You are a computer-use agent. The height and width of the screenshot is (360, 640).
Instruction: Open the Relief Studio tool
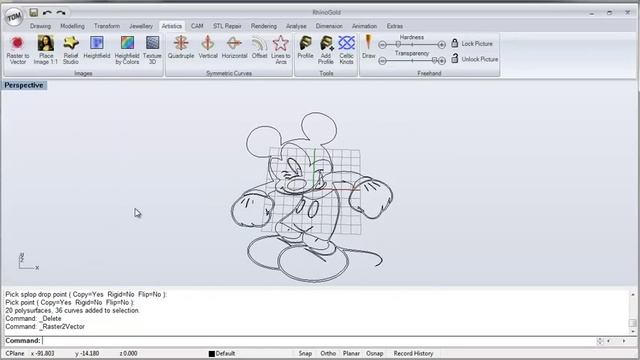pos(71,50)
